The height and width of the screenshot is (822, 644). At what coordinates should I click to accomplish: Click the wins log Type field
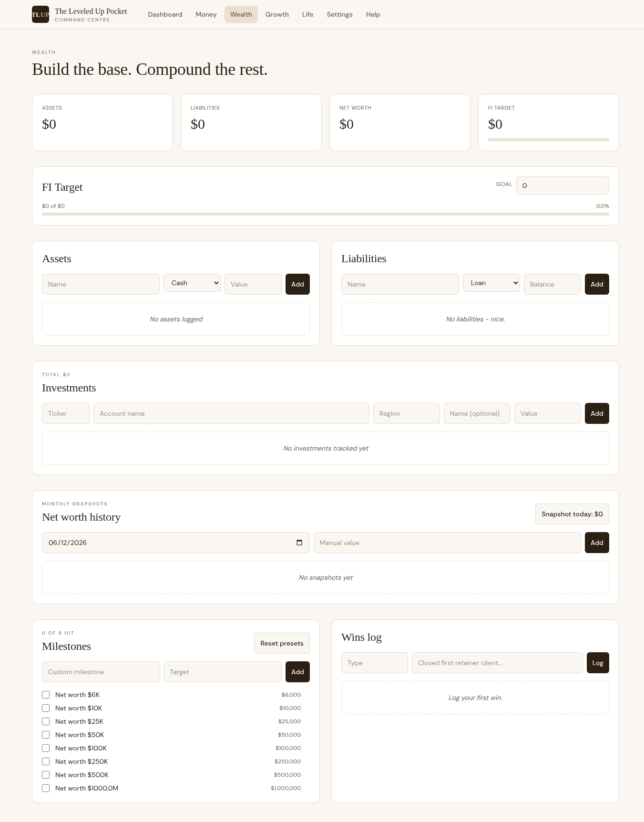[x=375, y=663]
